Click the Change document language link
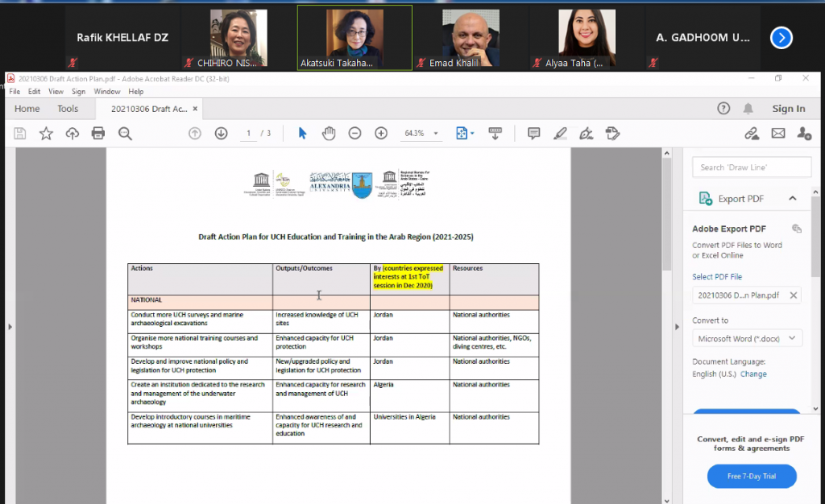This screenshot has height=504, width=825. [x=753, y=374]
